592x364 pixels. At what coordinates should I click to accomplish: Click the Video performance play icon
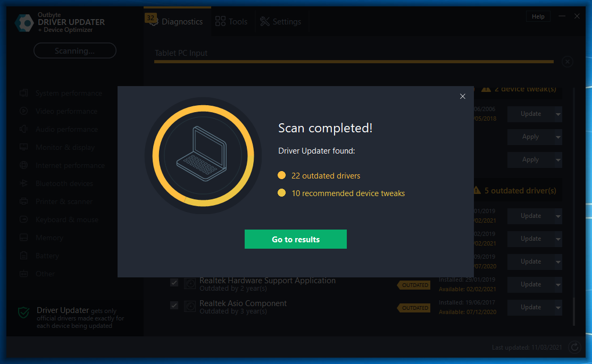[x=23, y=111]
